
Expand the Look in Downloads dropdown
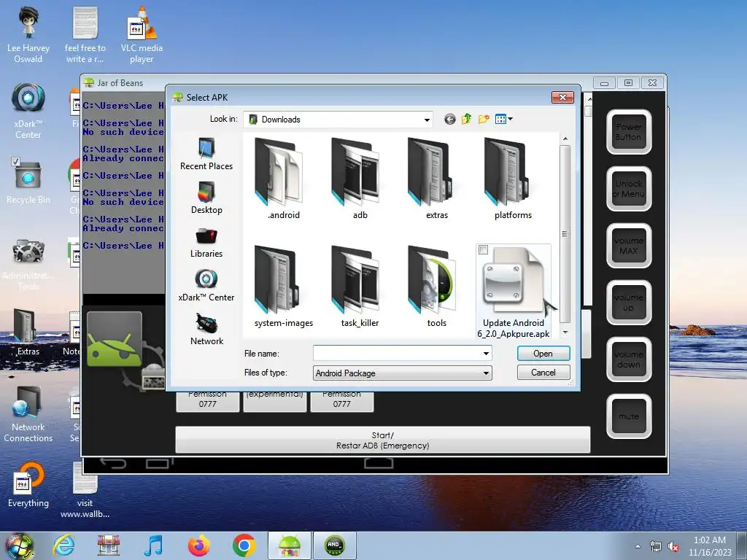[x=427, y=120]
